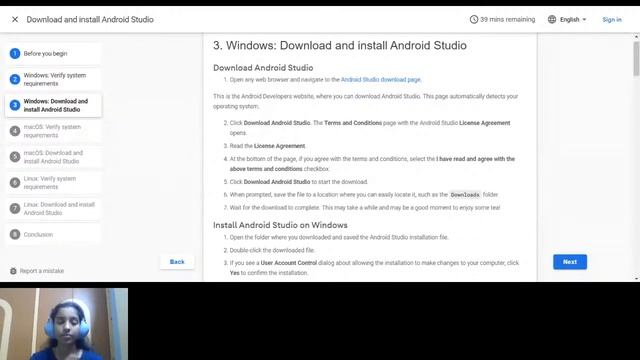The image size is (640, 360).
Task: Open step 4 macOS: Verify system requirements
Action: (53, 131)
